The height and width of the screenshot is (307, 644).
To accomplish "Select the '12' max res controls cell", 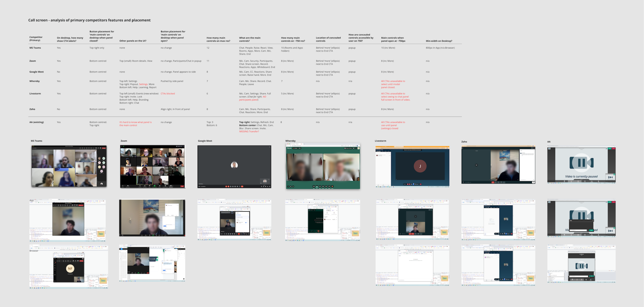I will pyautogui.click(x=208, y=48).
